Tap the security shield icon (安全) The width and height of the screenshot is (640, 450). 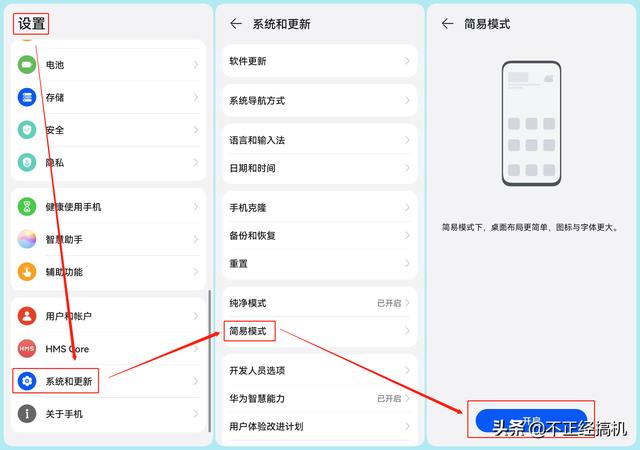point(27,130)
